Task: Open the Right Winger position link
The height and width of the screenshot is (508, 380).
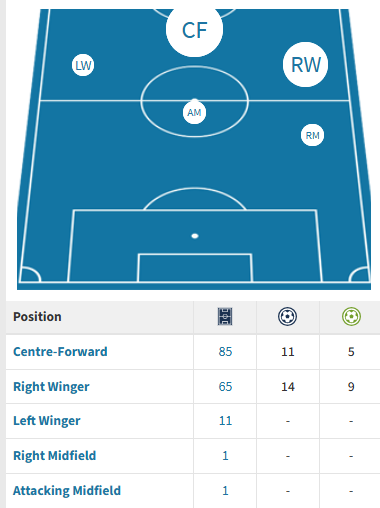Action: [x=51, y=387]
